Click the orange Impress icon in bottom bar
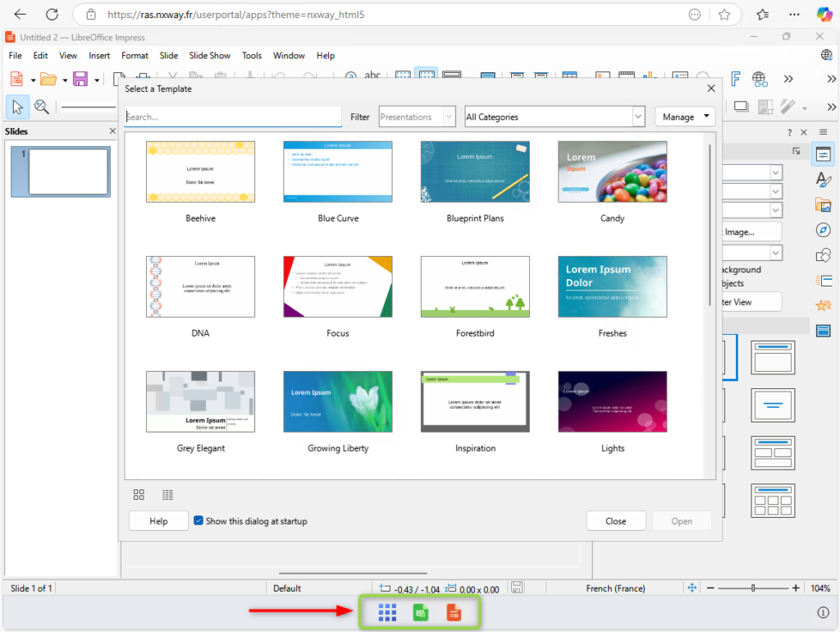 (x=454, y=612)
